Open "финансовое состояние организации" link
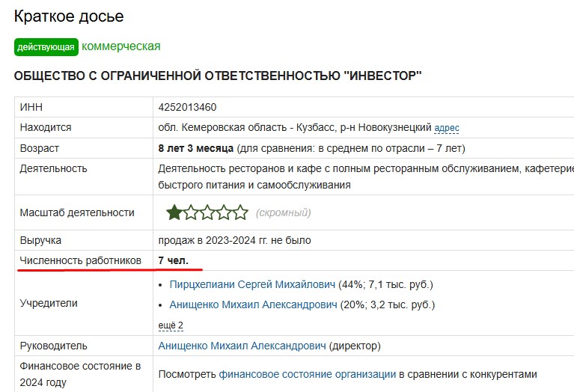 307,374
